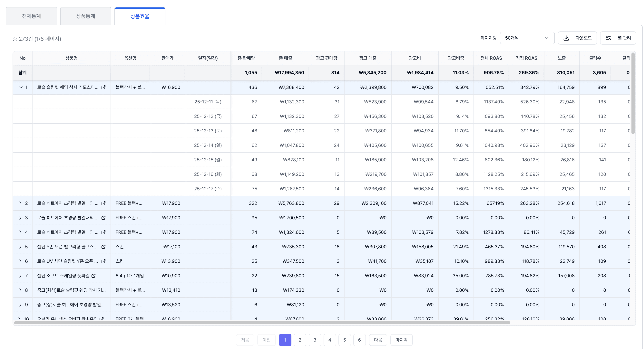Click the column settings icon beside 열 관리
Image resolution: width=644 pixels, height=349 pixels.
608,38
